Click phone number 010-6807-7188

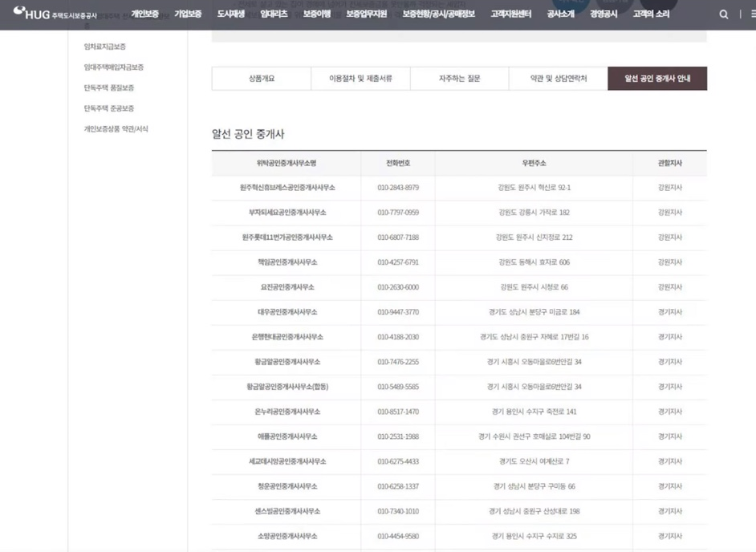point(398,237)
